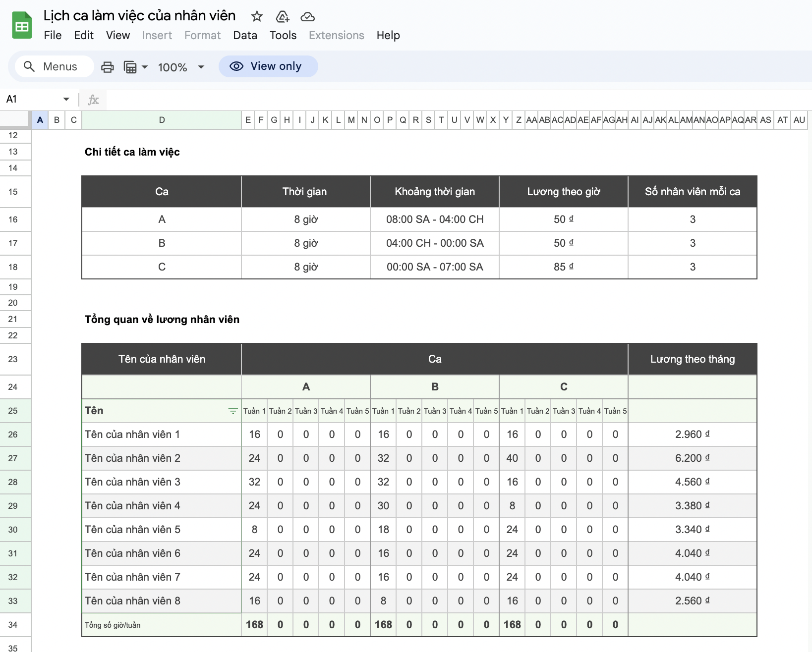Open the Help menu
The width and height of the screenshot is (812, 652).
388,35
